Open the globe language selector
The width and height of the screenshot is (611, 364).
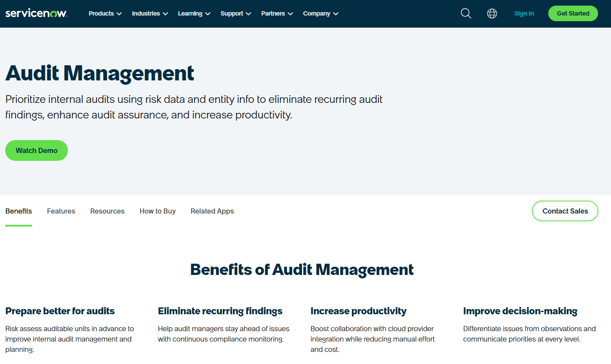tap(492, 13)
